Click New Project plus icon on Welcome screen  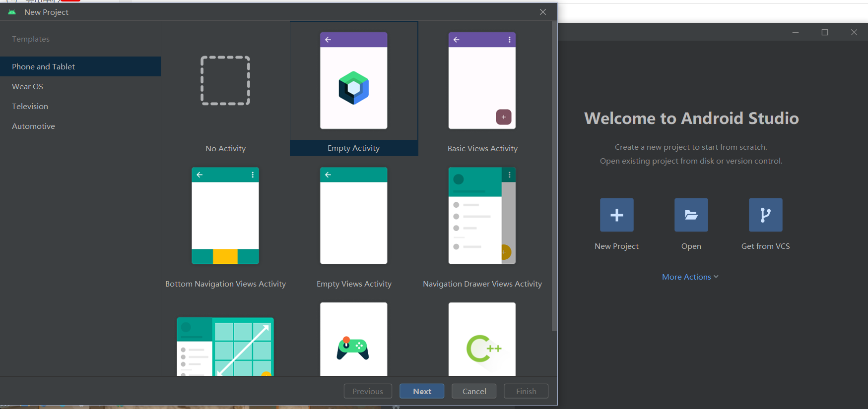[617, 215]
